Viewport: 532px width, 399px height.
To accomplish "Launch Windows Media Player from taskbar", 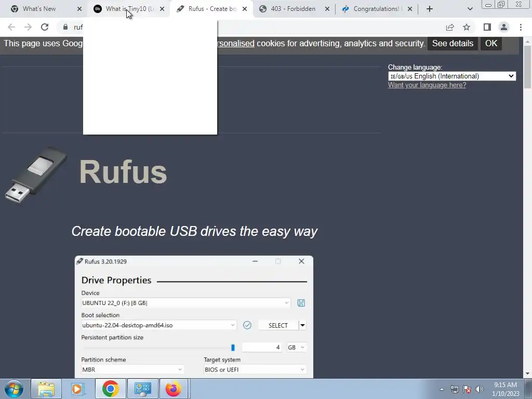I will pyautogui.click(x=78, y=389).
